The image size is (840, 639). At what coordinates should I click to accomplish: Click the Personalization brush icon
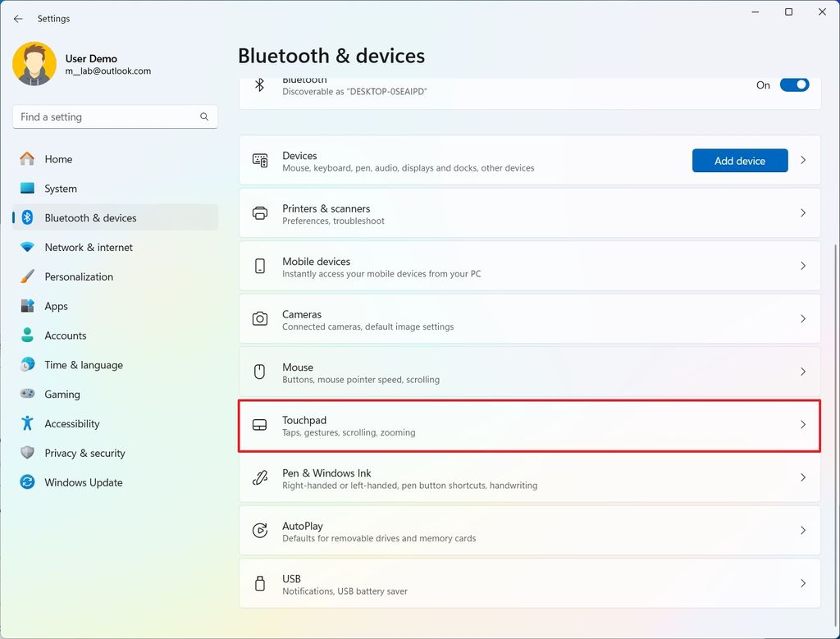click(x=29, y=276)
